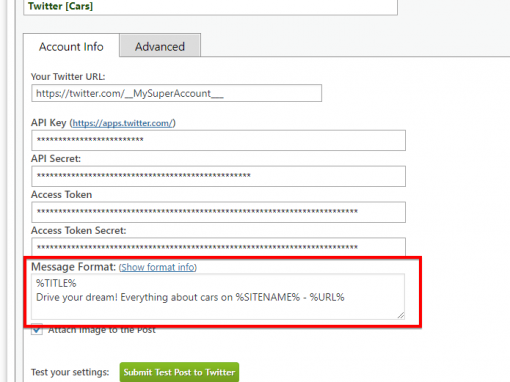Viewport: 510px width, 382px height.
Task: Click the %URL% placeholder in message text
Action: pos(327,297)
